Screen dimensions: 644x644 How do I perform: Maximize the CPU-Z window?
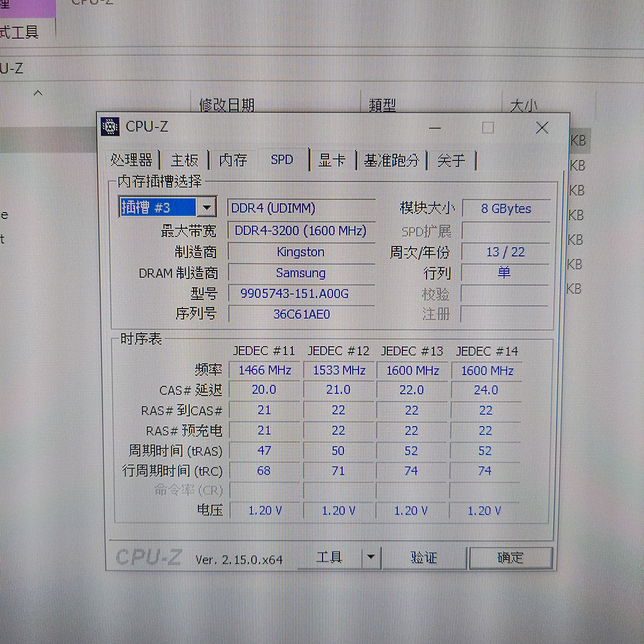click(488, 128)
